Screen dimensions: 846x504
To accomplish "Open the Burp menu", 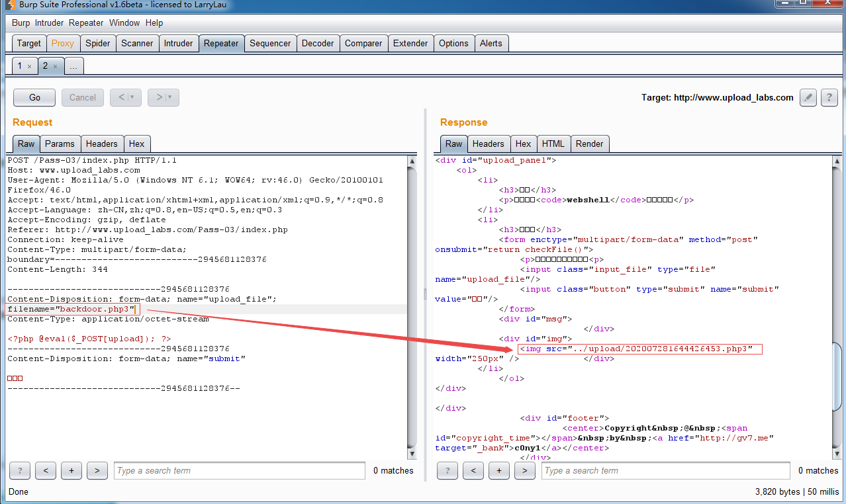I will (x=21, y=22).
